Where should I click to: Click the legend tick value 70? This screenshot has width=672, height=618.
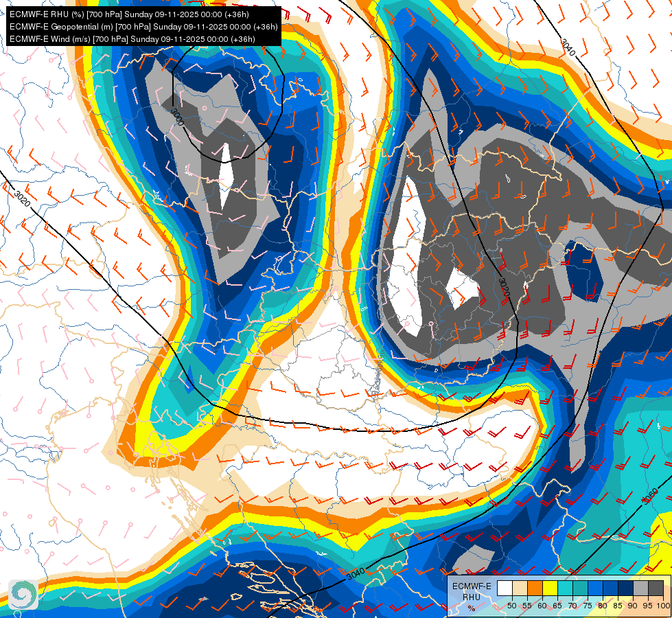[x=572, y=606]
